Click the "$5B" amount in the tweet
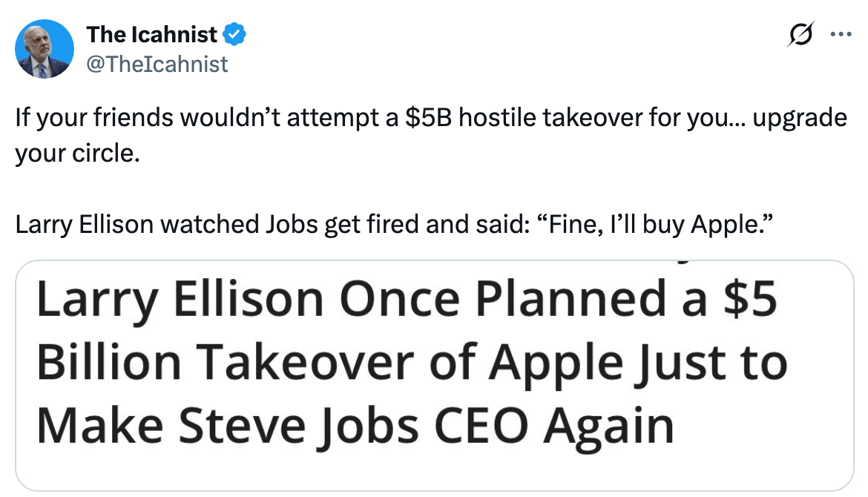The width and height of the screenshot is (868, 497). (429, 120)
